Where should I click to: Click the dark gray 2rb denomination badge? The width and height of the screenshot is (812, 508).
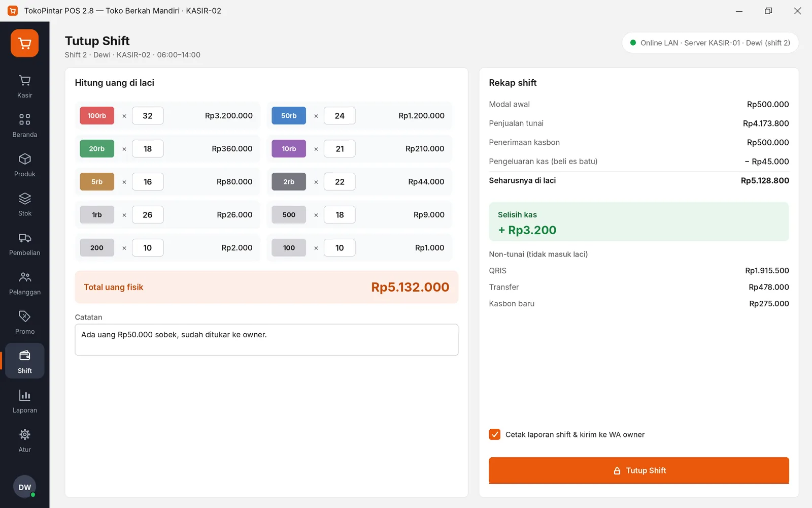pyautogui.click(x=289, y=182)
